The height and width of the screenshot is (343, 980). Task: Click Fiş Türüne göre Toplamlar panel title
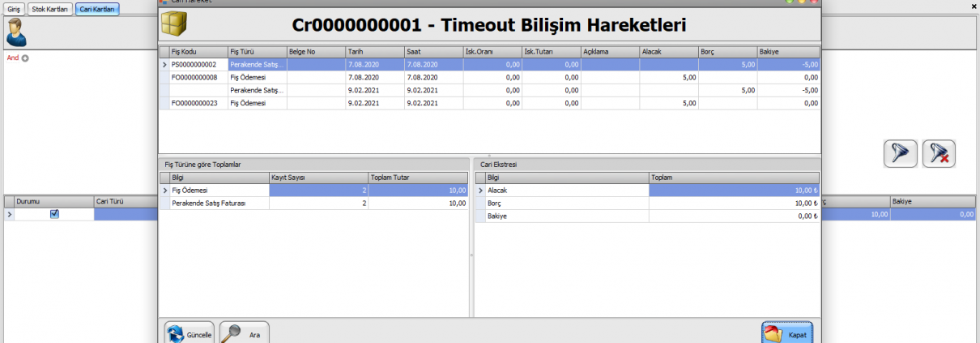pyautogui.click(x=202, y=164)
